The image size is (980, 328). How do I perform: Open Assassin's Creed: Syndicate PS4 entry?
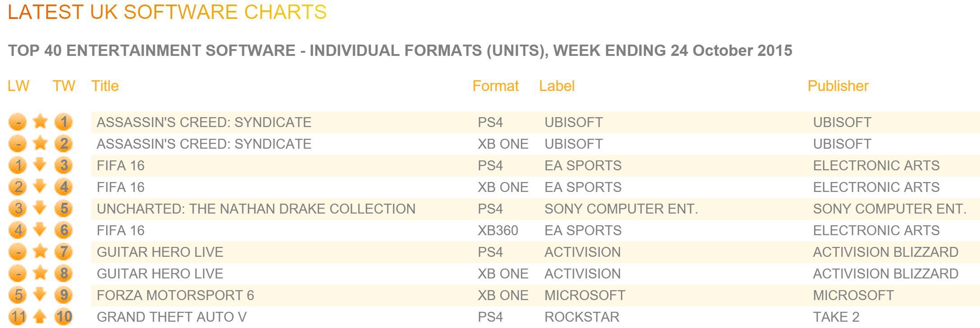(x=535, y=122)
